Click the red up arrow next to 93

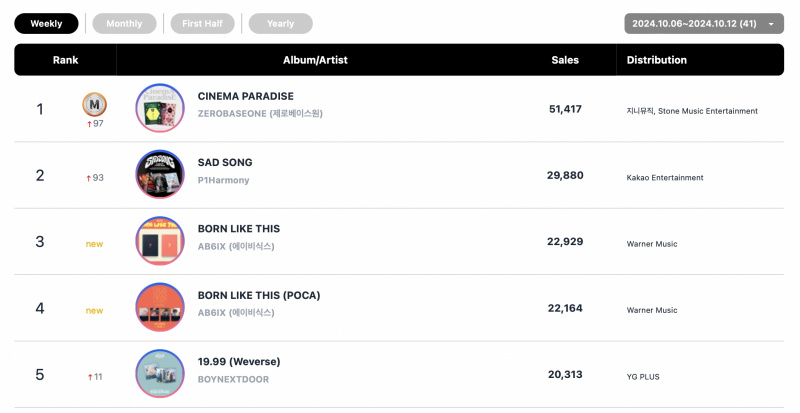[89, 178]
